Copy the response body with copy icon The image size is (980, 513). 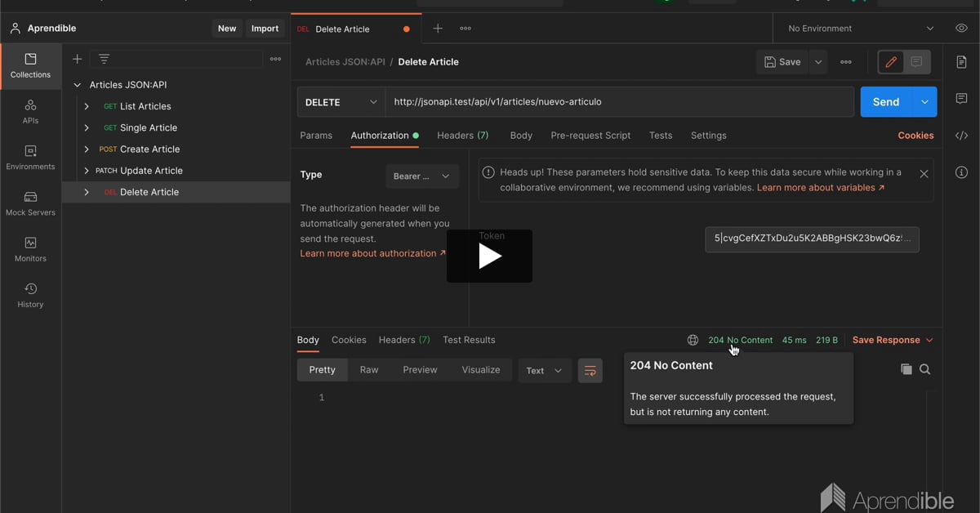click(906, 369)
